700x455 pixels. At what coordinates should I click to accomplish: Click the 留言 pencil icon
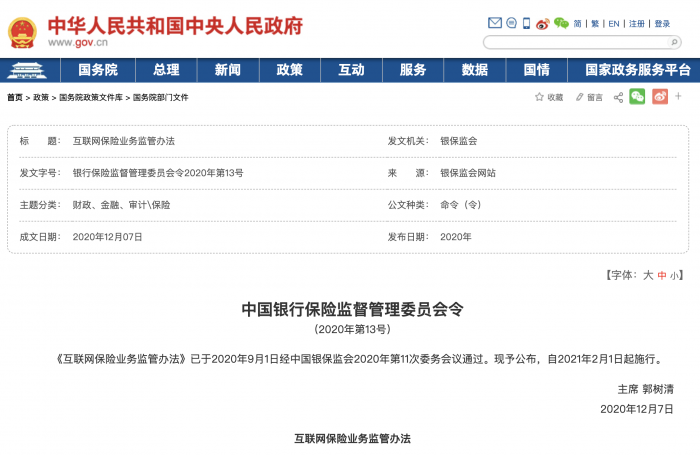(579, 97)
